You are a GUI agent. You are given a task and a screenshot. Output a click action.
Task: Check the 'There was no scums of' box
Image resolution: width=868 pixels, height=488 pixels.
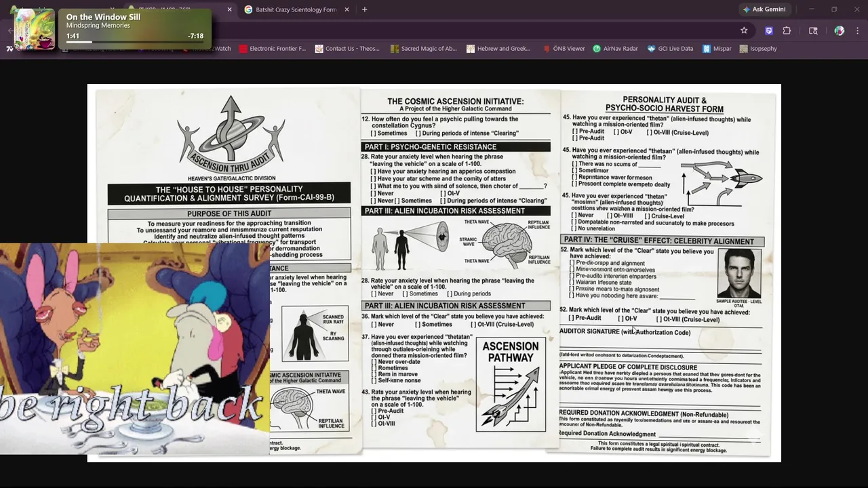click(575, 164)
